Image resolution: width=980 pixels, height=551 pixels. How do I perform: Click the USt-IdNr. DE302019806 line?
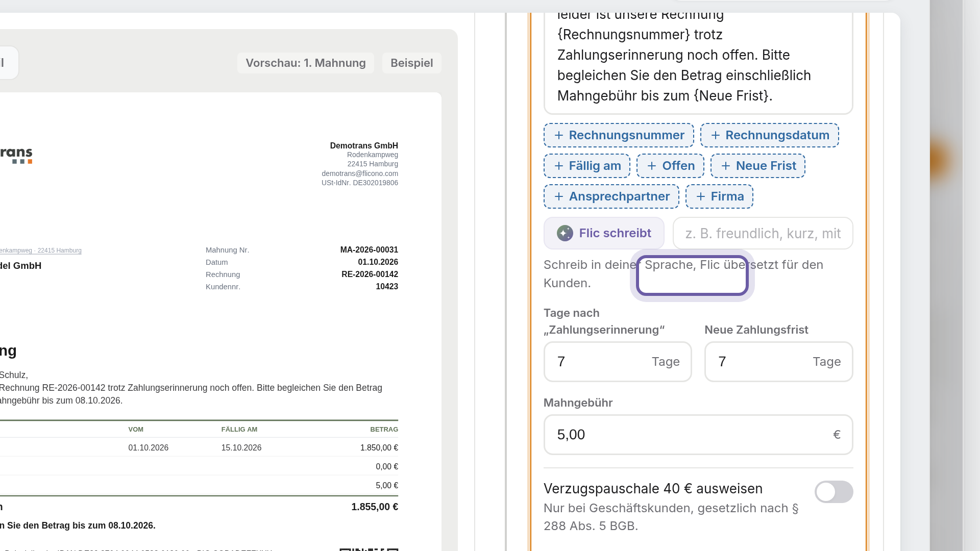(x=360, y=183)
